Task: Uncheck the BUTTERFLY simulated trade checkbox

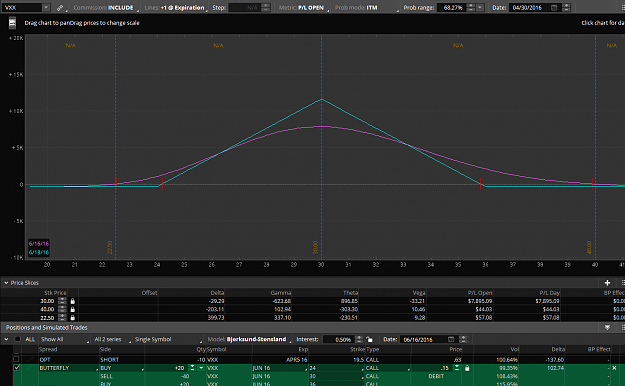Action: coord(17,368)
